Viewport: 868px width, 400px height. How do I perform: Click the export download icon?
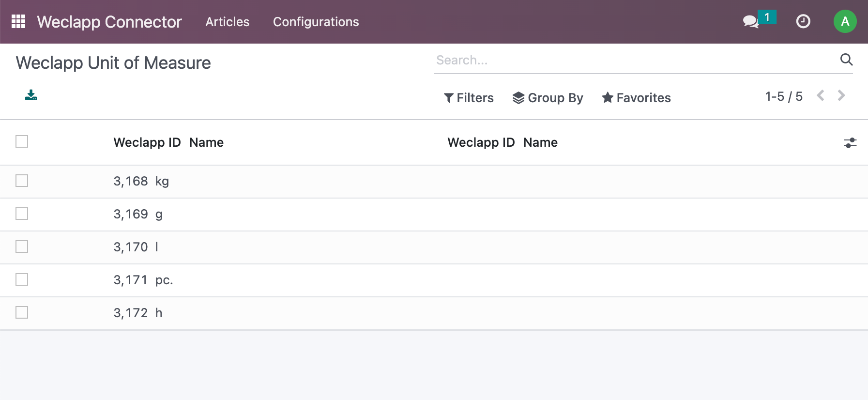coord(31,95)
